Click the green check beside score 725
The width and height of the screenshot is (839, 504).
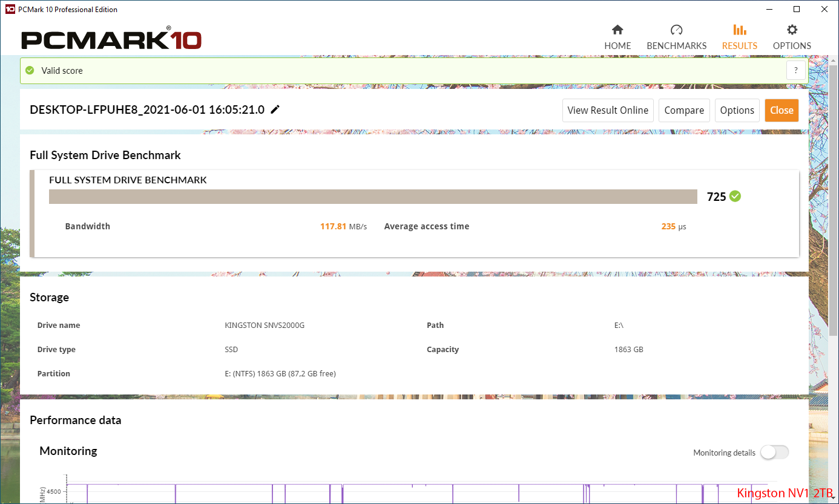point(735,196)
